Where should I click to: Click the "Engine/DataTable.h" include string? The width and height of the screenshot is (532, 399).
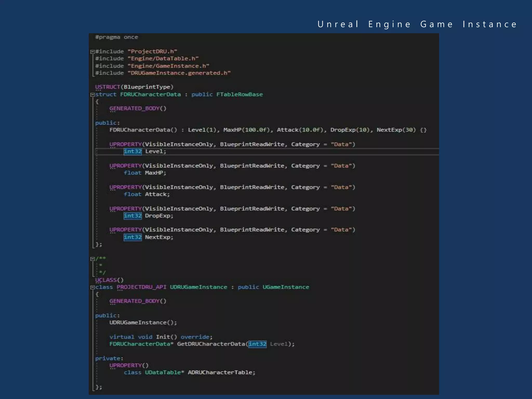[163, 59]
